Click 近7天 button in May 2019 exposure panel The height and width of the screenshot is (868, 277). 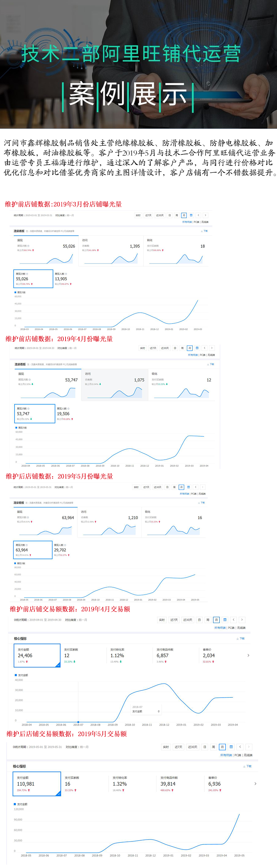click(147, 487)
